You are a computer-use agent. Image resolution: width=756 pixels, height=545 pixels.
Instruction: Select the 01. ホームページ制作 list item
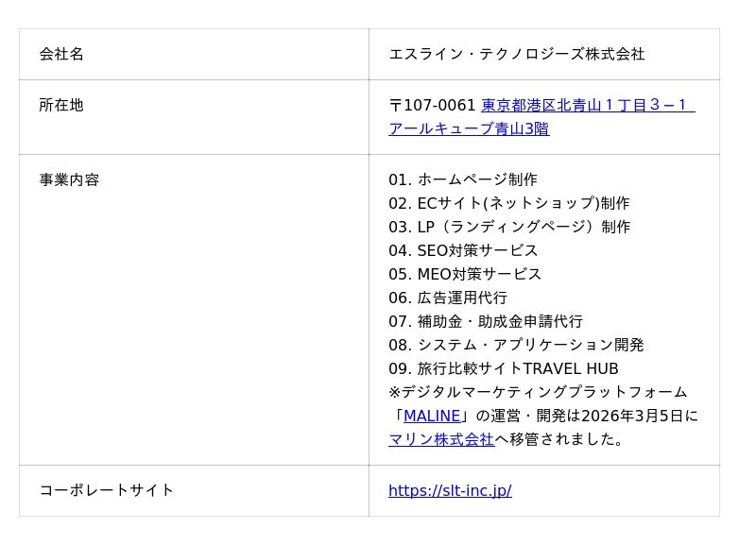tap(463, 179)
